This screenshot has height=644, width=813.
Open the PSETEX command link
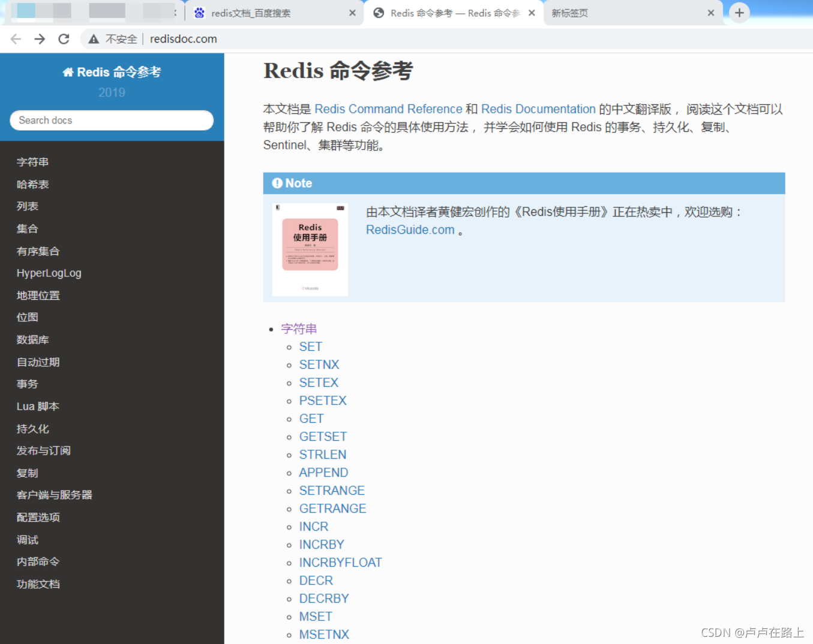[323, 401]
